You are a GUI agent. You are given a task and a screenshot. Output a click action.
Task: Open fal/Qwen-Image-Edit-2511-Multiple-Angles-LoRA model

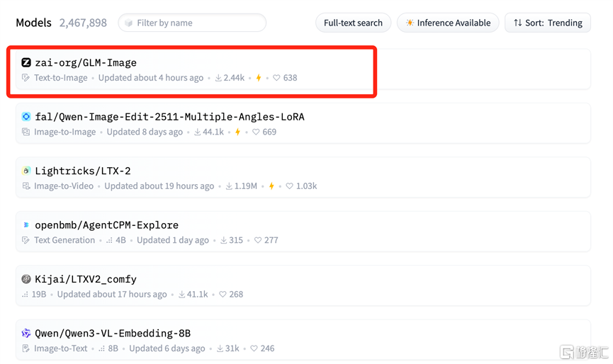(x=169, y=117)
